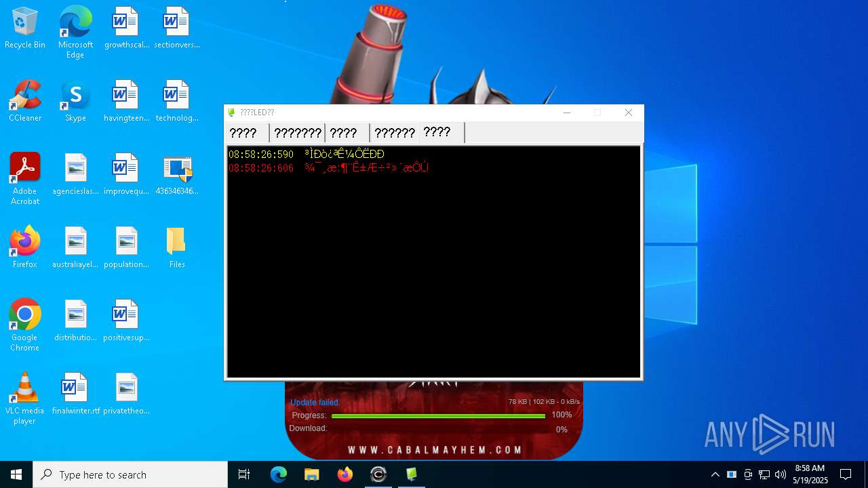Switch to Cabal launcher taskbar icon
The width and height of the screenshot is (868, 488).
378,474
